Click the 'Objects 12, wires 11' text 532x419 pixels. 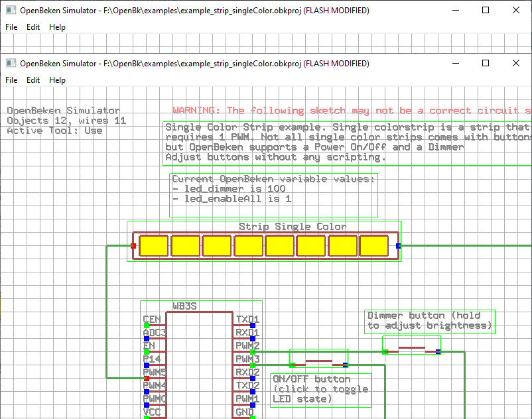point(66,121)
